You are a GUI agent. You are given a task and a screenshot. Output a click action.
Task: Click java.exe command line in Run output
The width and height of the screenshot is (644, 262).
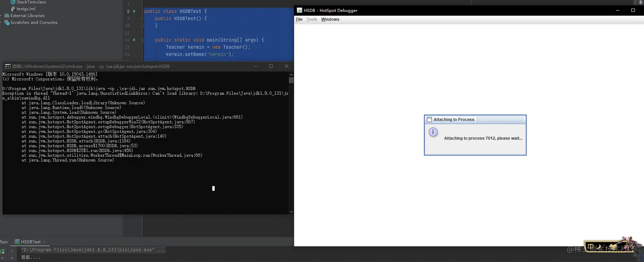pyautogui.click(x=93, y=250)
